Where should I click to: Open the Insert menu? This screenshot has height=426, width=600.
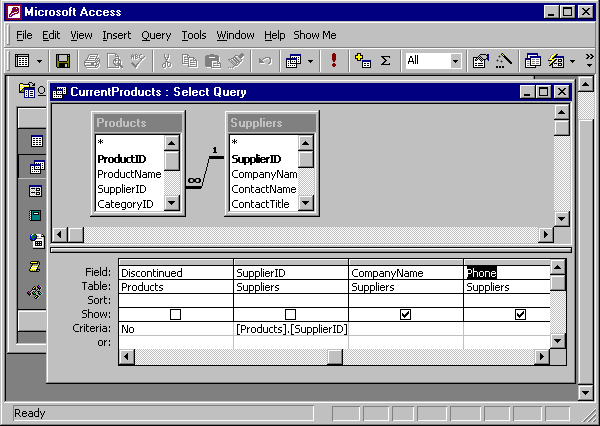pos(117,35)
